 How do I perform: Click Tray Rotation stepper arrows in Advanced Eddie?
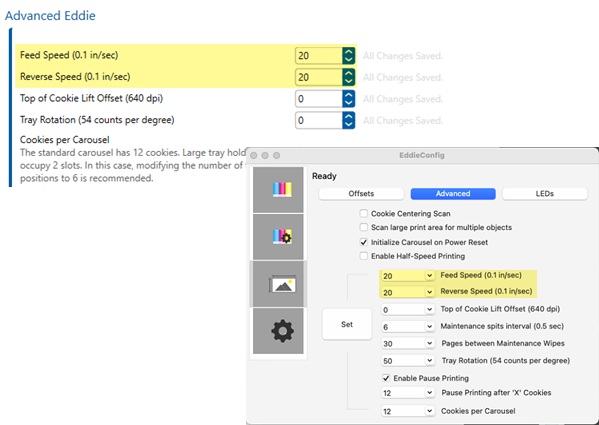pos(348,120)
